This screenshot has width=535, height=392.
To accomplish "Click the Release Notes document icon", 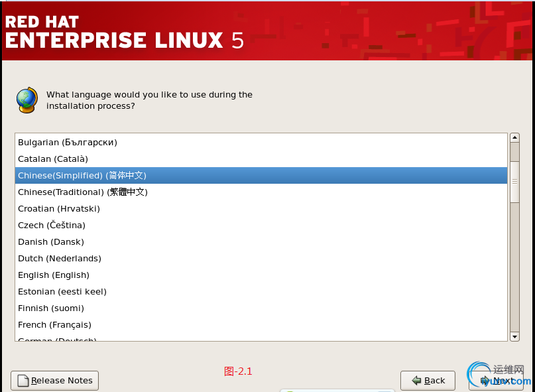I will click(x=23, y=381).
